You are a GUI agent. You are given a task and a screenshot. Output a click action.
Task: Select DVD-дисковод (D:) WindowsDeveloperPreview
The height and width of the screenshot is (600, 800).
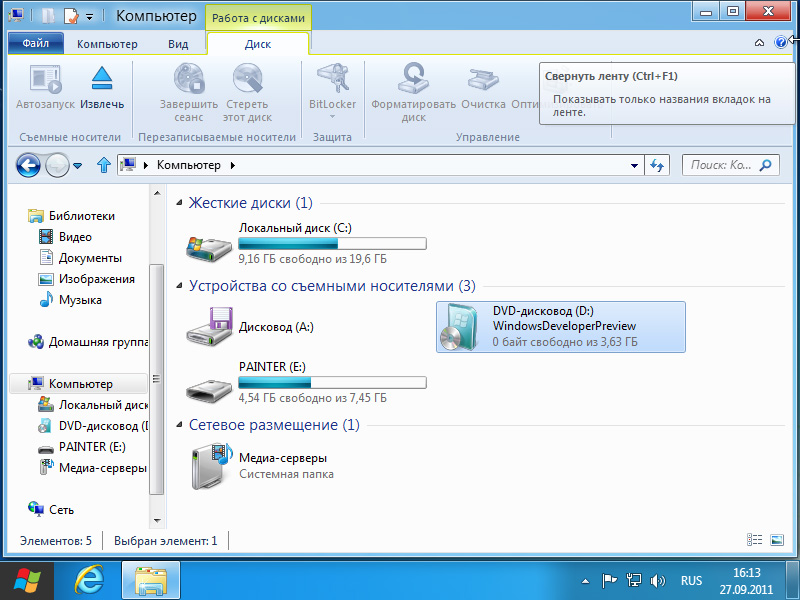pos(561,327)
